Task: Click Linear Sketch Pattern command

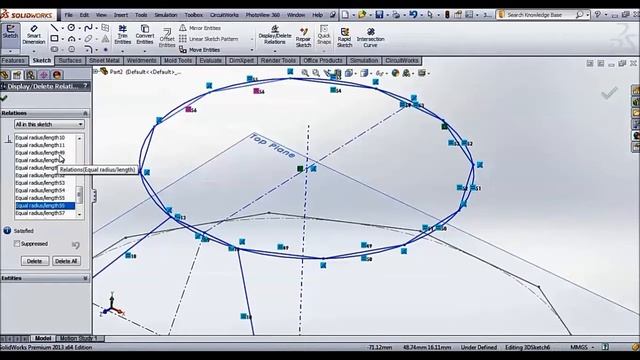Action: click(x=209, y=39)
